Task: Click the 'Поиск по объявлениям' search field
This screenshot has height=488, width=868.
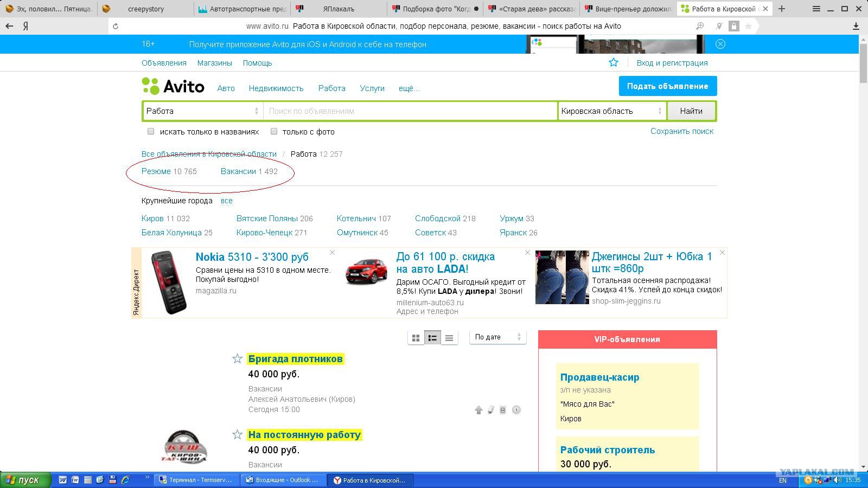Action: coord(410,111)
